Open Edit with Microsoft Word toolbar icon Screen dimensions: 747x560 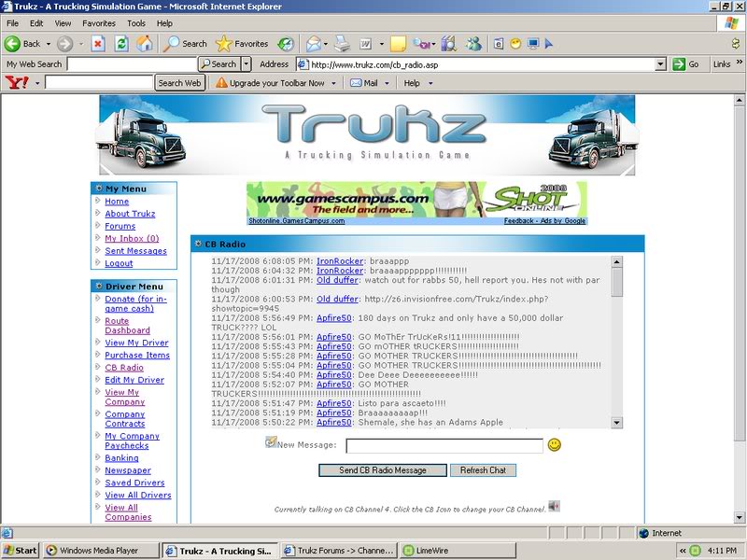tap(364, 43)
